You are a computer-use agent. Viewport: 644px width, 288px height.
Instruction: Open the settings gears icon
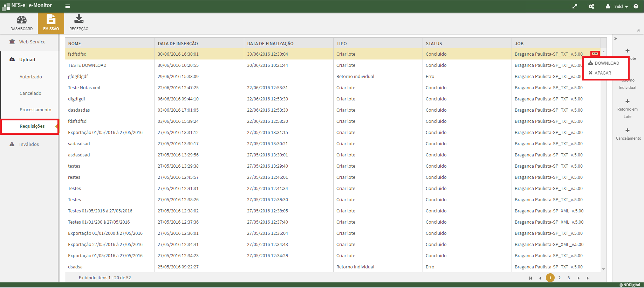(591, 6)
